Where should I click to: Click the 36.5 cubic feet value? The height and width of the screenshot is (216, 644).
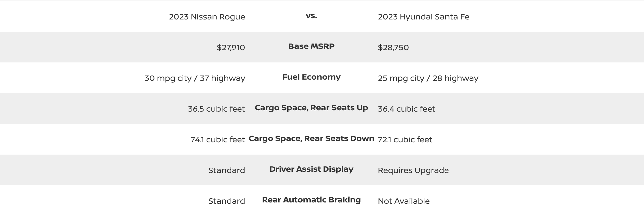pyautogui.click(x=216, y=109)
